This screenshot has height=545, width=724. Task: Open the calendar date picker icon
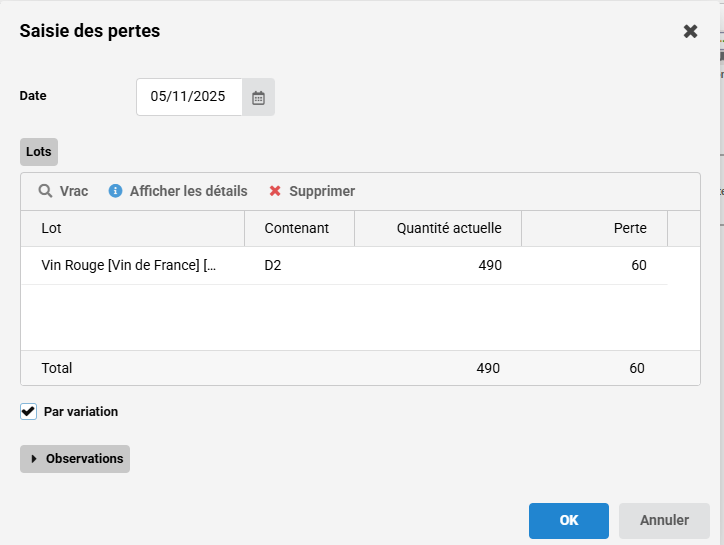(x=258, y=97)
